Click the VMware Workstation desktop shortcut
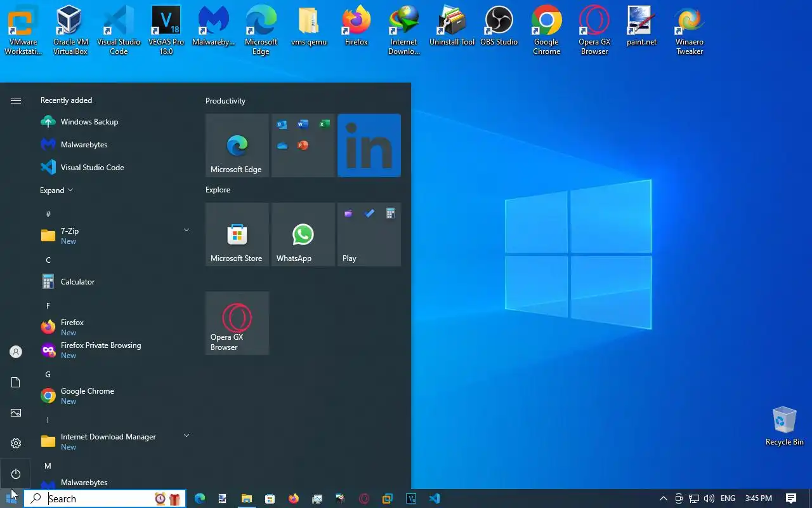 23,30
